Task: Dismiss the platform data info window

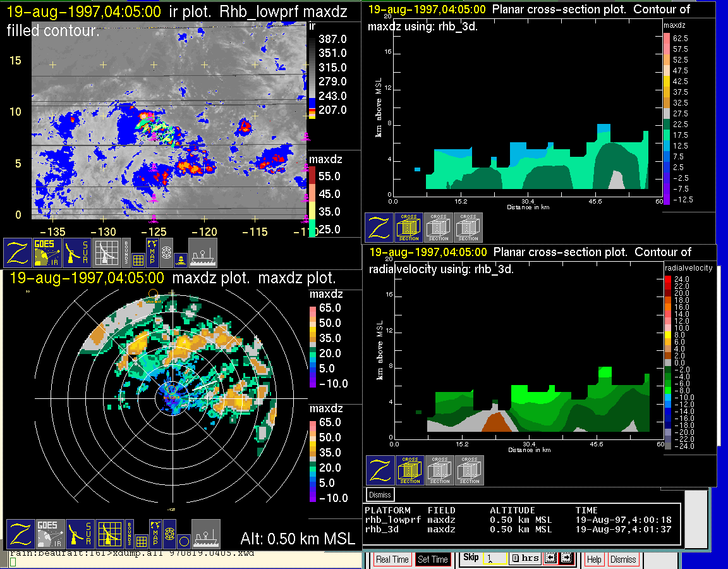Action: tap(380, 494)
